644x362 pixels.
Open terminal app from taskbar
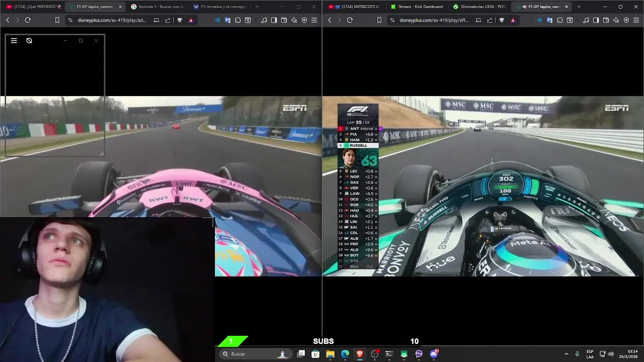(x=389, y=354)
